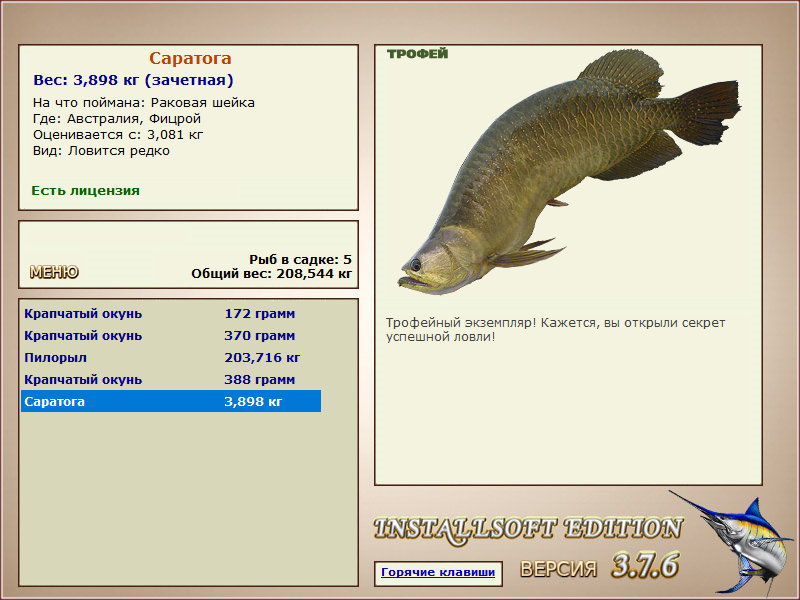Viewport: 800px width, 600px height.
Task: Click the Саратога title heading
Action: 190,58
